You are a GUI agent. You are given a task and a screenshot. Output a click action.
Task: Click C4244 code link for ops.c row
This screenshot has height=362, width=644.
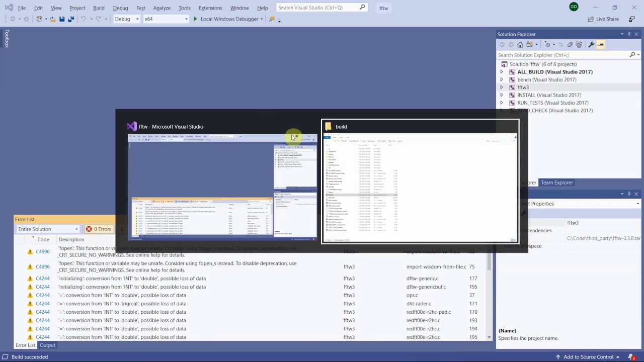click(43, 296)
